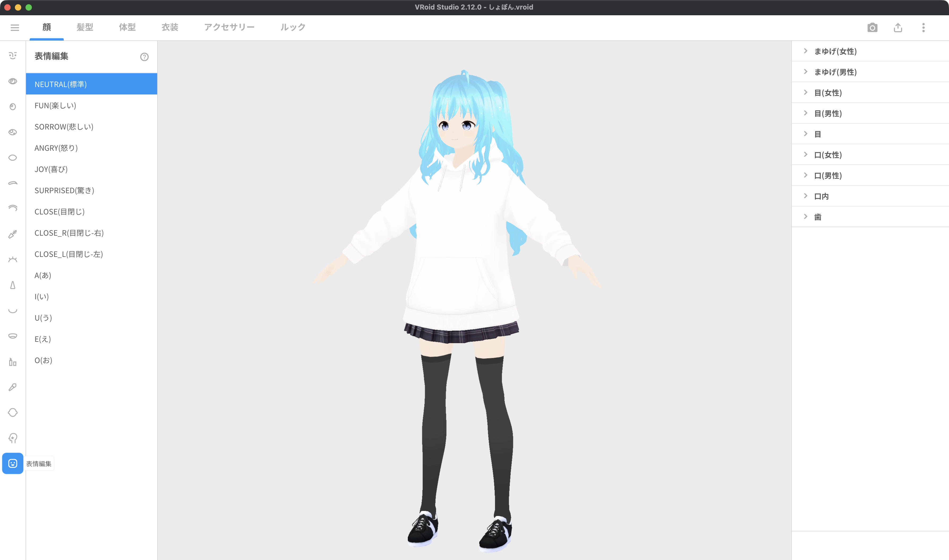Select the eyebrow icon in sidebar
The image size is (949, 560).
click(x=13, y=183)
